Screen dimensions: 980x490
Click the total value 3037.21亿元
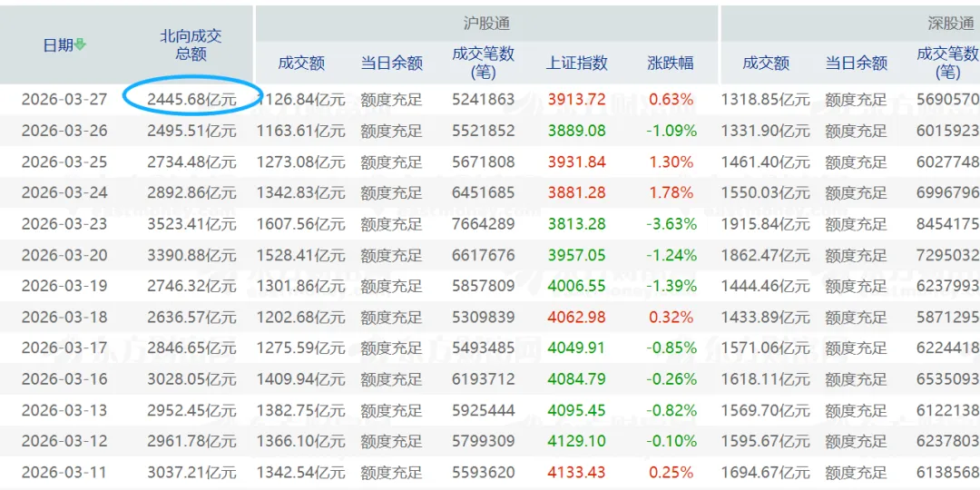tap(191, 472)
